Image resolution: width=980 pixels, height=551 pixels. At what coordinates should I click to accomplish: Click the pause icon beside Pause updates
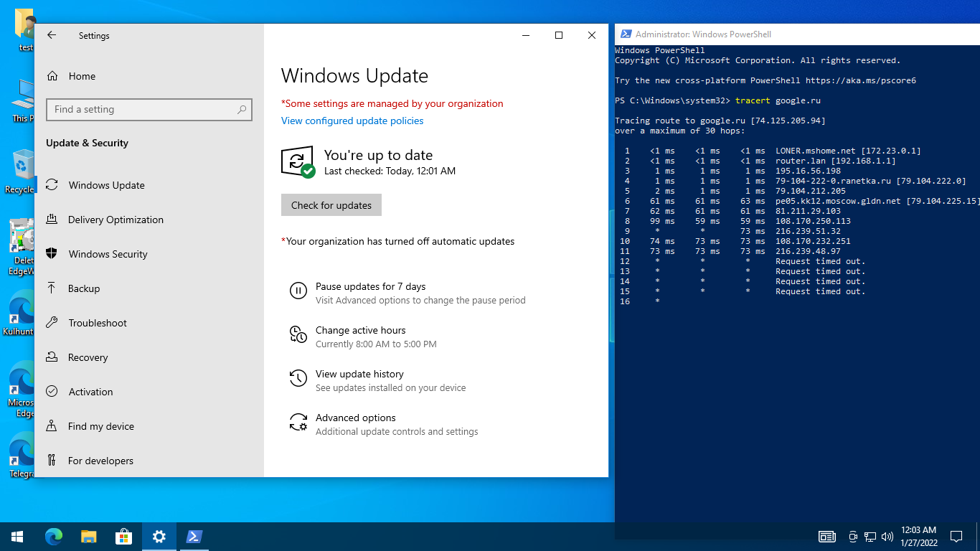(x=298, y=291)
